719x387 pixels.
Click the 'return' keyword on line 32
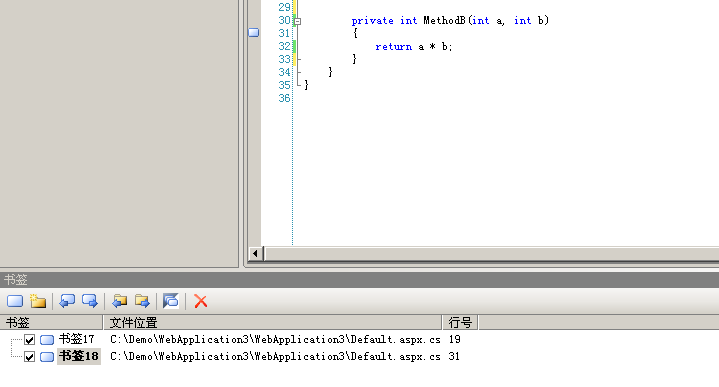(393, 47)
